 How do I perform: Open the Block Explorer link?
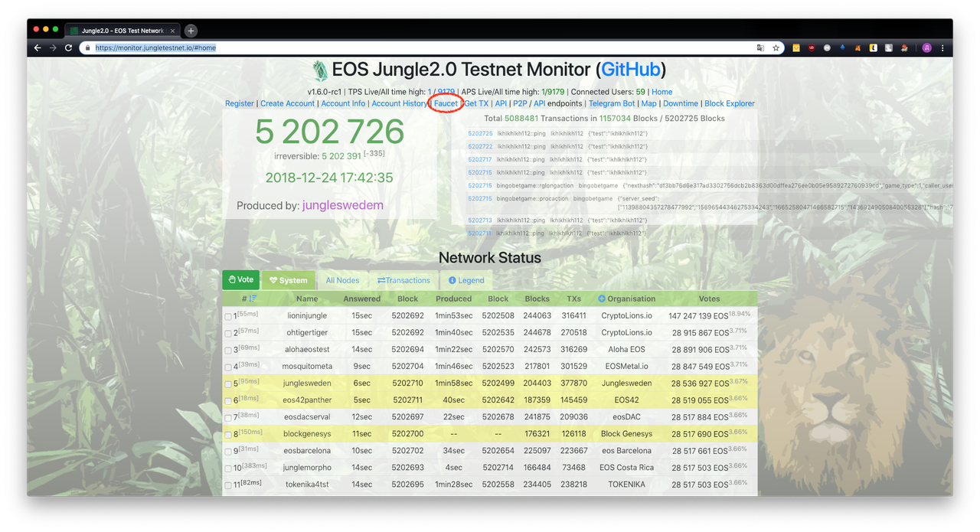tap(730, 103)
